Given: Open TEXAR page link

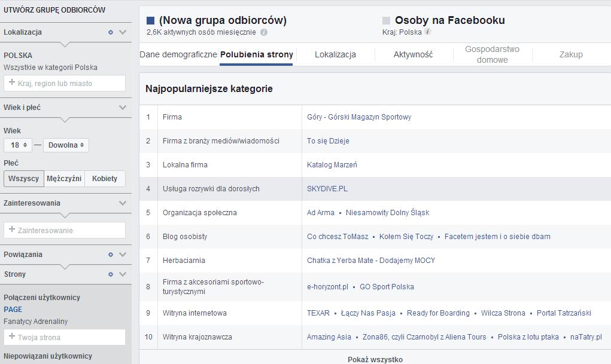Looking at the screenshot, I should point(318,313).
